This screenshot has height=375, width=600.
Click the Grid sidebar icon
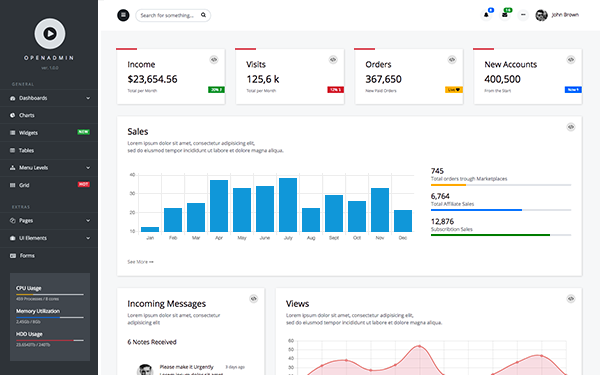tap(13, 185)
